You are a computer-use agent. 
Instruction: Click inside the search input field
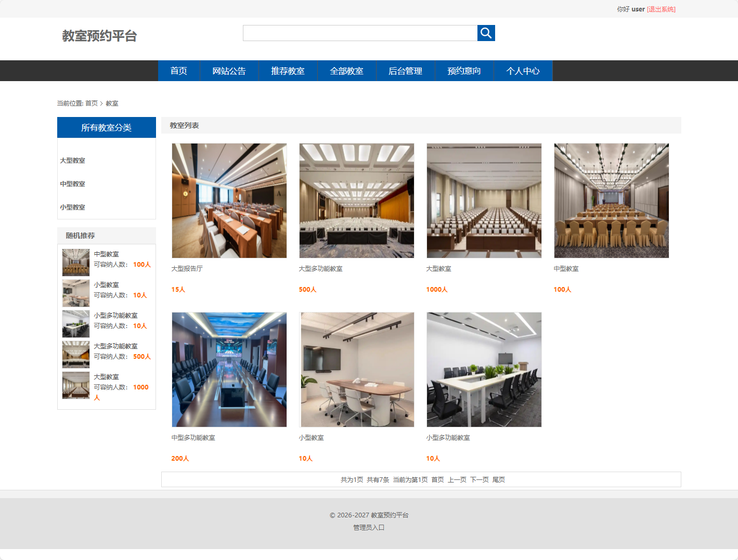[360, 32]
